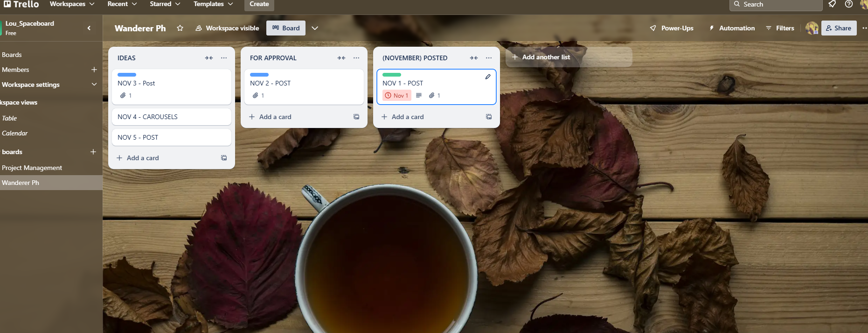This screenshot has width=868, height=333.
Task: Click the Share button
Action: pyautogui.click(x=839, y=28)
